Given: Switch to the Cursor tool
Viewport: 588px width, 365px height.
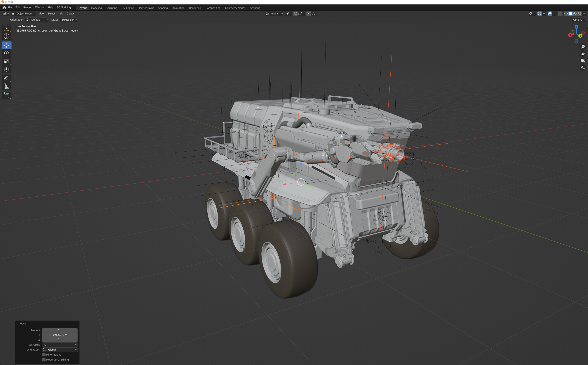Looking at the screenshot, I should coord(6,36).
